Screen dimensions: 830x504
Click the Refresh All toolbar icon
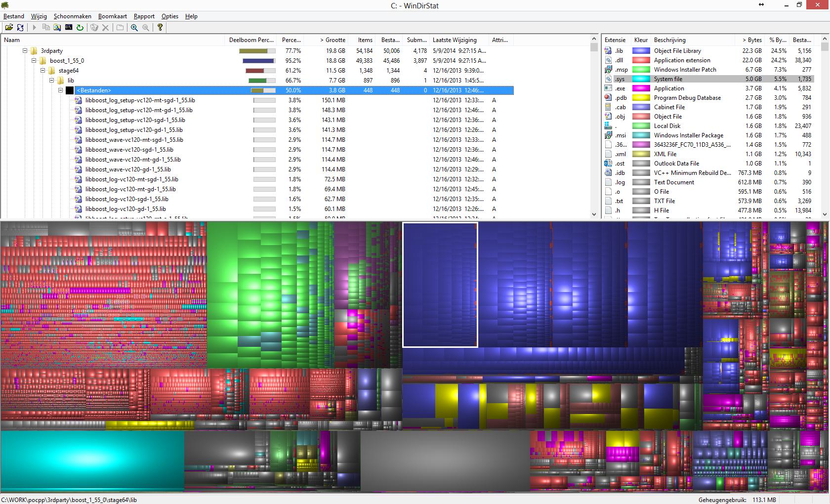(20, 28)
